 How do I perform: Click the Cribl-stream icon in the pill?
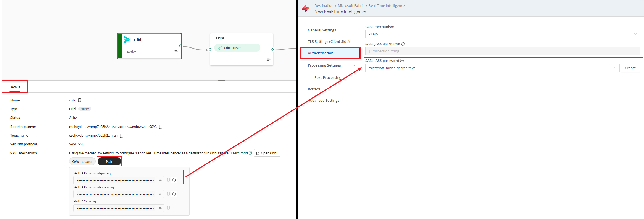point(220,48)
